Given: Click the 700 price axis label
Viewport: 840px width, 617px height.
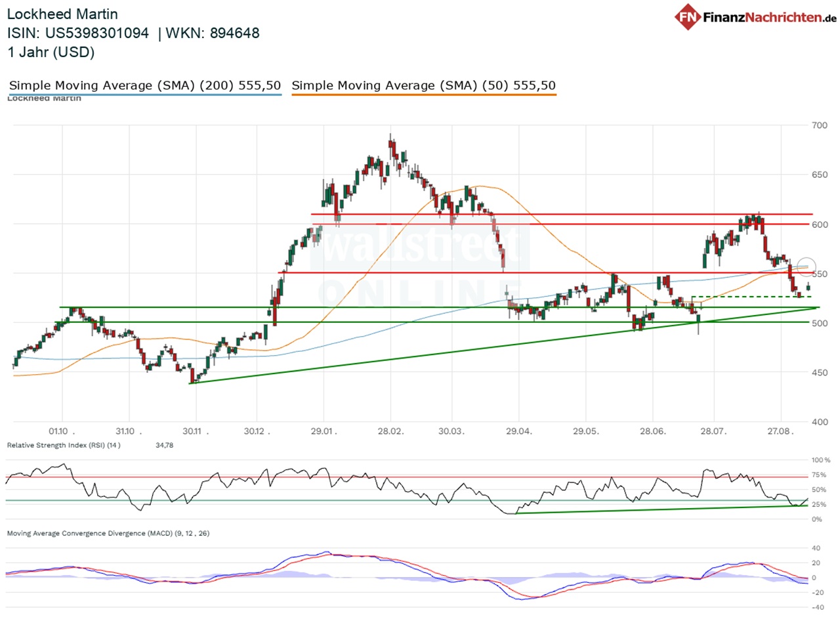Looking at the screenshot, I should coord(818,125).
